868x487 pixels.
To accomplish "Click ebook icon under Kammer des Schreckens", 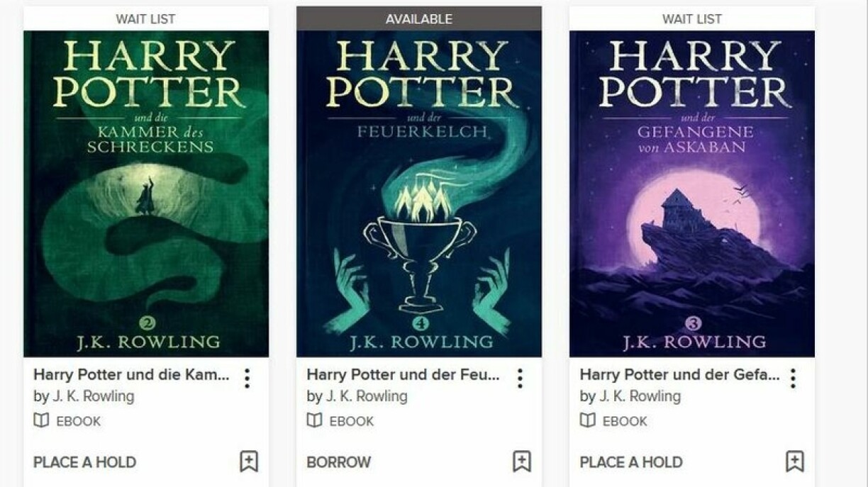I will click(41, 420).
